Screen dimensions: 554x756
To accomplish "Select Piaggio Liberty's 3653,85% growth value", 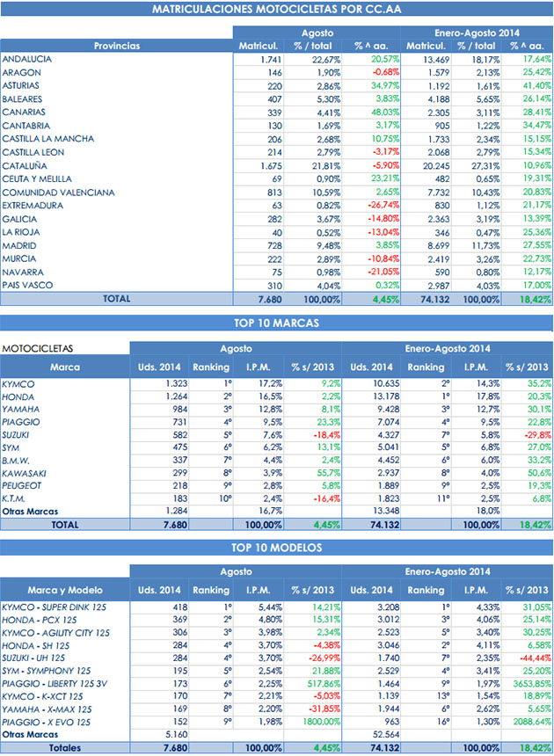I will click(x=532, y=684).
